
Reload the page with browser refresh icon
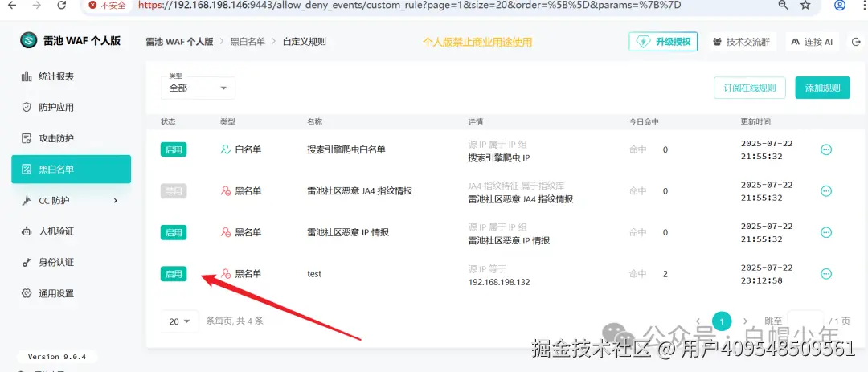coord(62,5)
